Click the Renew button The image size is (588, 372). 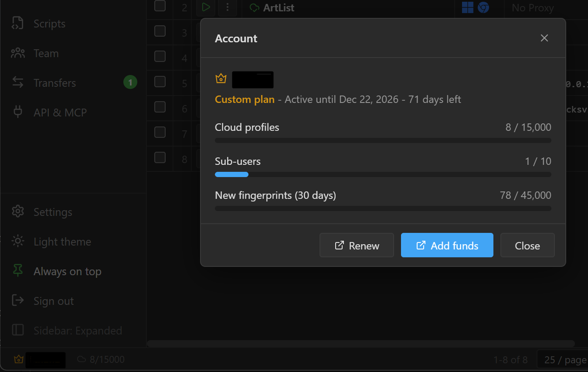(357, 246)
